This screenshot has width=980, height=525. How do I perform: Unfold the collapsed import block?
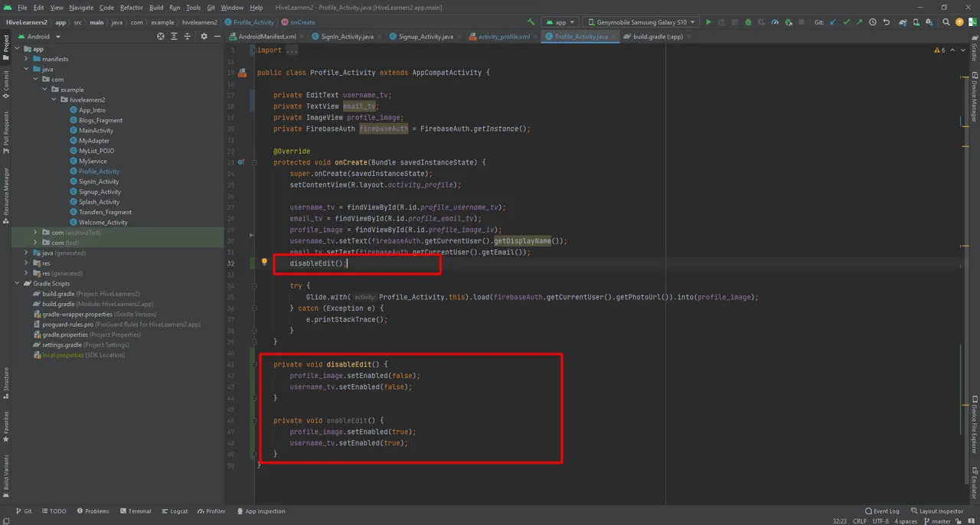pyautogui.click(x=253, y=51)
